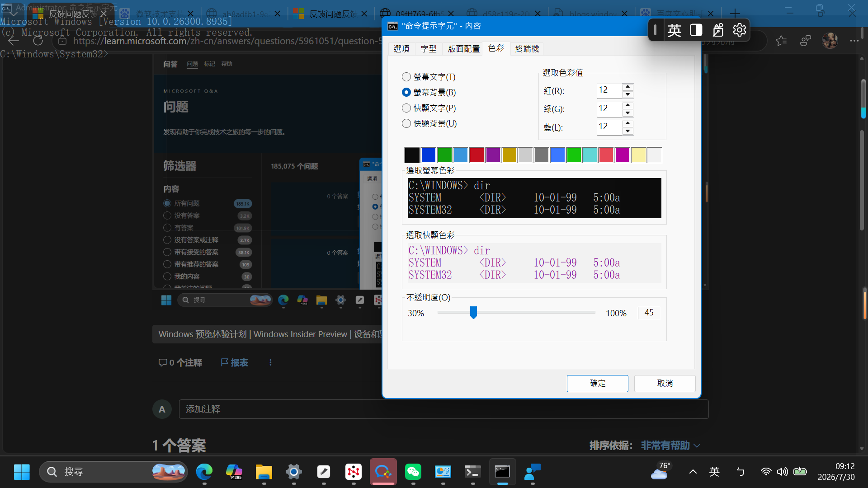This screenshot has width=868, height=488.
Task: Toggle IME half/full width icon
Action: pos(696,30)
